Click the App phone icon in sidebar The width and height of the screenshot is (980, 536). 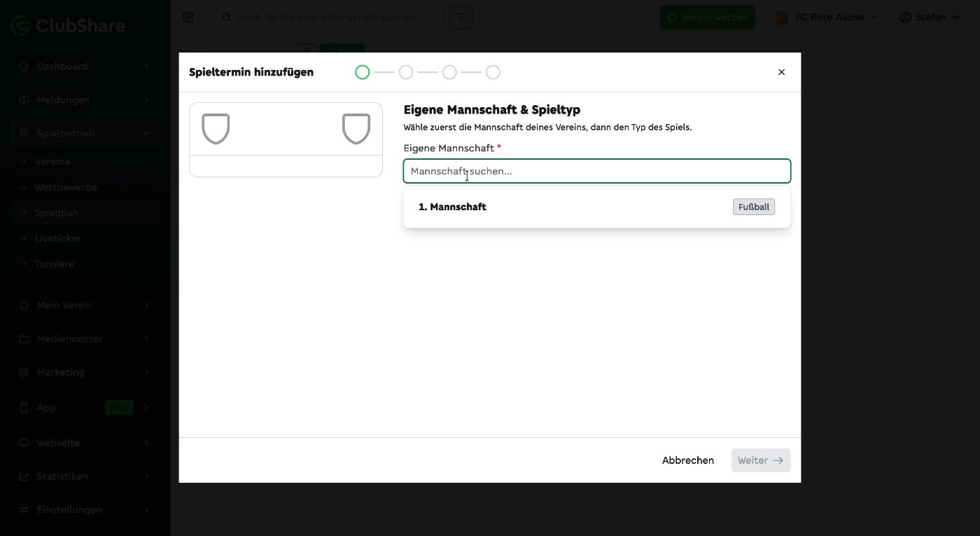24,408
